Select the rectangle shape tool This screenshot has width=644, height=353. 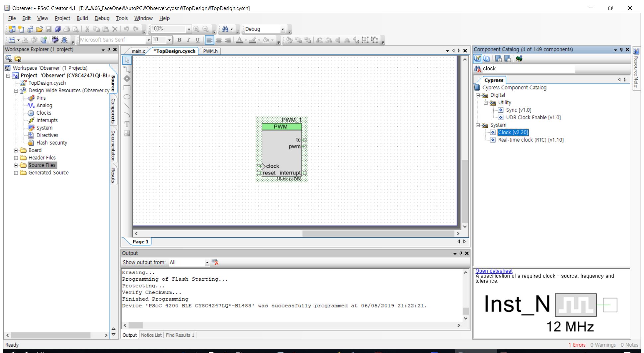(127, 88)
